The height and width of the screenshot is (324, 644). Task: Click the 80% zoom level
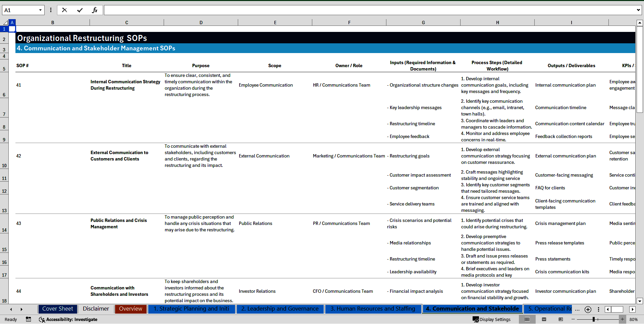634,319
